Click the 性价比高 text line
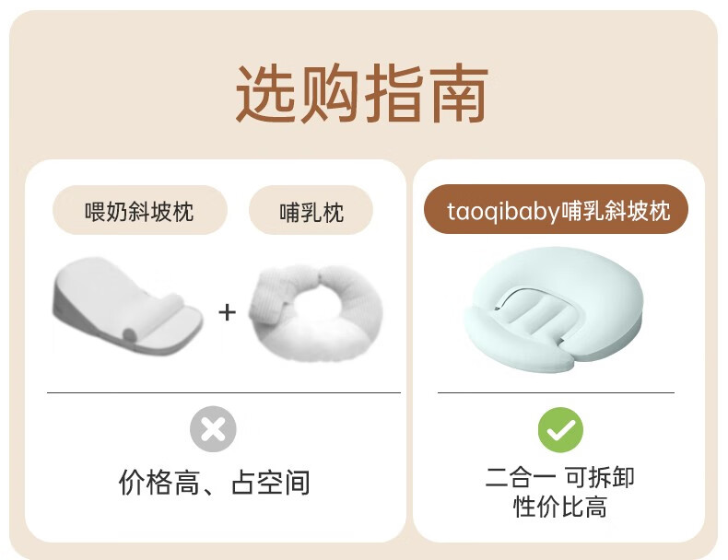The image size is (728, 560). pos(560,507)
